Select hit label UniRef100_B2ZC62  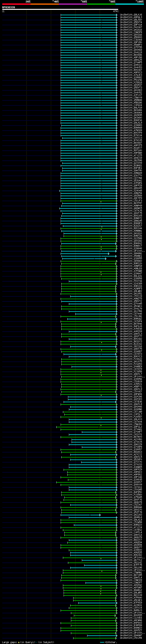tap(131, 344)
